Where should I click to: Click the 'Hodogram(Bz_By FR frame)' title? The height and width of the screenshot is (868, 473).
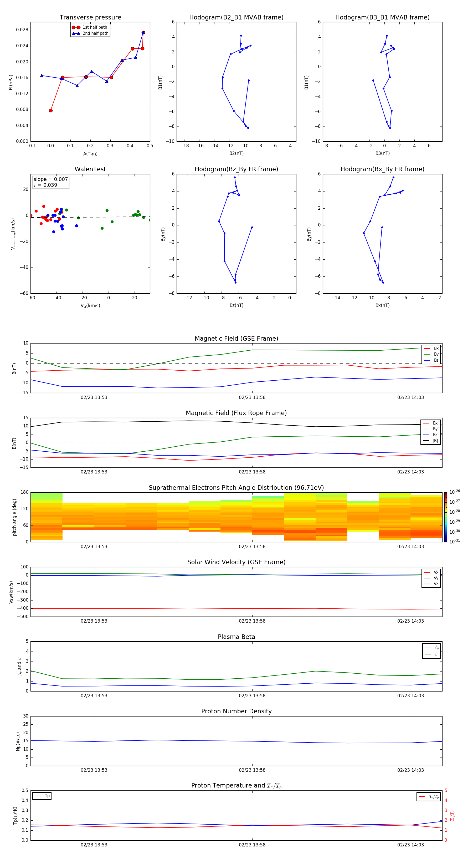(x=236, y=169)
